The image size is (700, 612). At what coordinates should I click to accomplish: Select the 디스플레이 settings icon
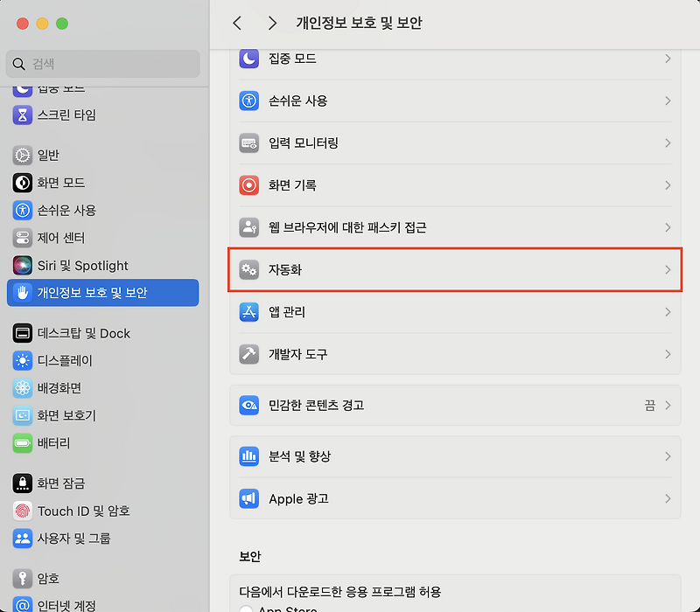pyautogui.click(x=24, y=360)
